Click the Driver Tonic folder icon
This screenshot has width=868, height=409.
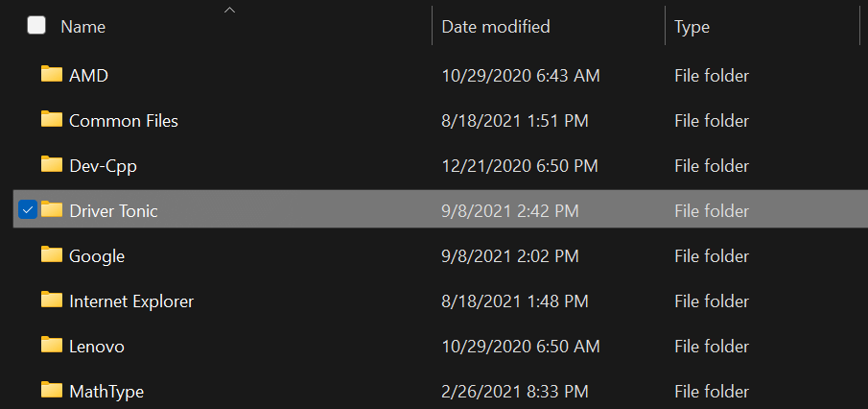[x=52, y=209]
